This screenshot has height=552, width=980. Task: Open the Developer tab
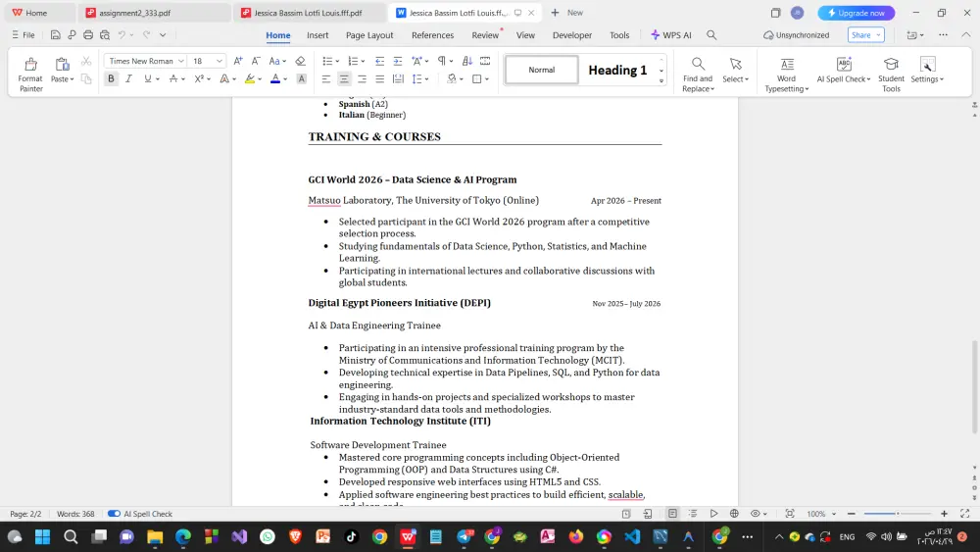point(572,35)
